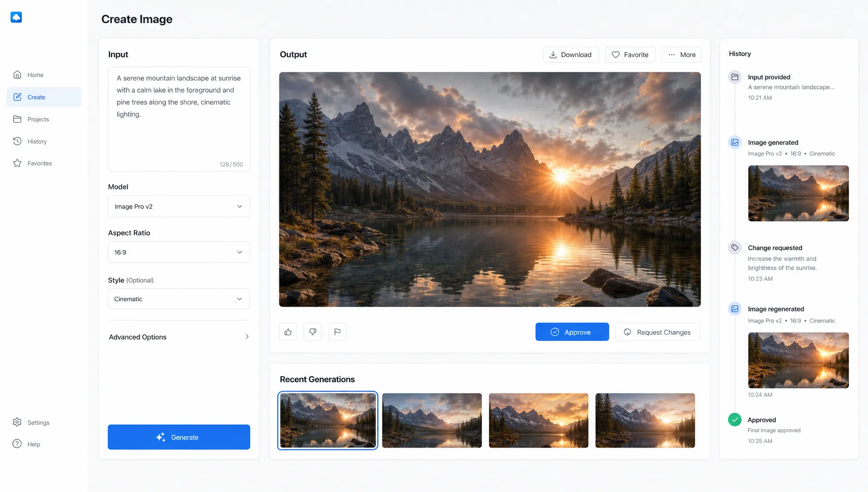
Task: Open the 10:24 AM regenerated image thumbnail
Action: point(798,360)
